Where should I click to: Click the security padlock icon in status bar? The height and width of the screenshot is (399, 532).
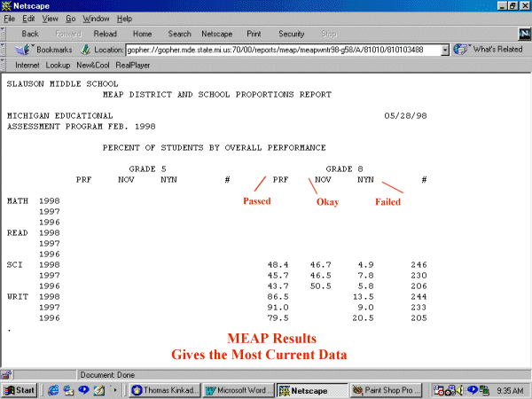click(8, 374)
